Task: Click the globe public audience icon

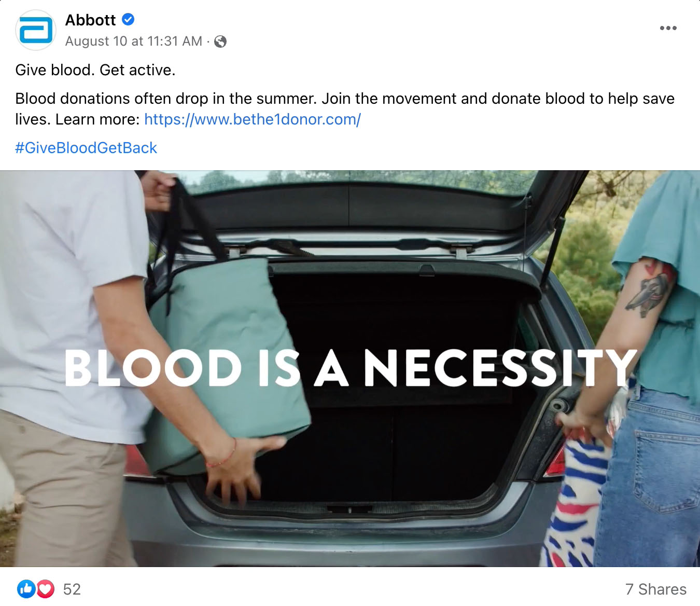Action: click(220, 42)
